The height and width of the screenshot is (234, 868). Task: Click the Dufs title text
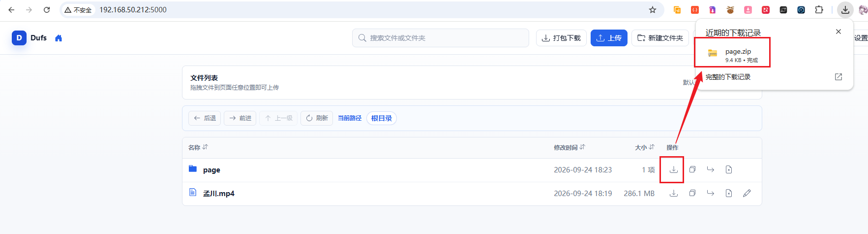pyautogui.click(x=38, y=38)
